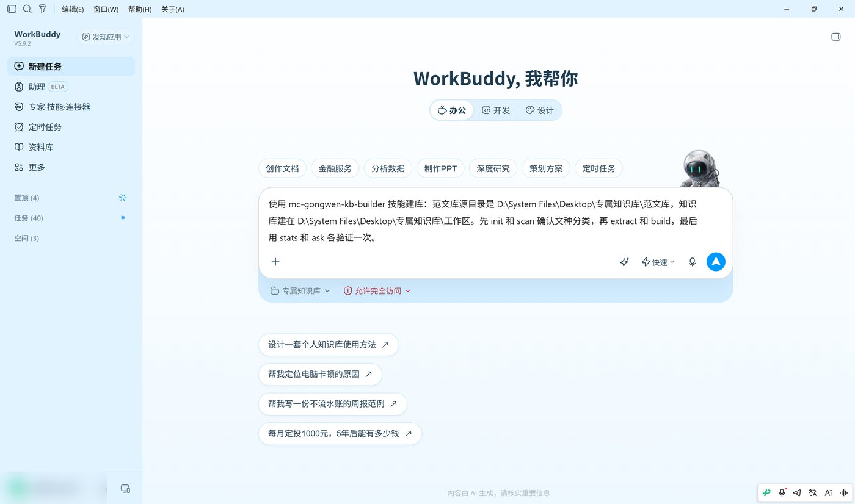
Task: Click the funnel filter icon in the title bar
Action: [43, 9]
